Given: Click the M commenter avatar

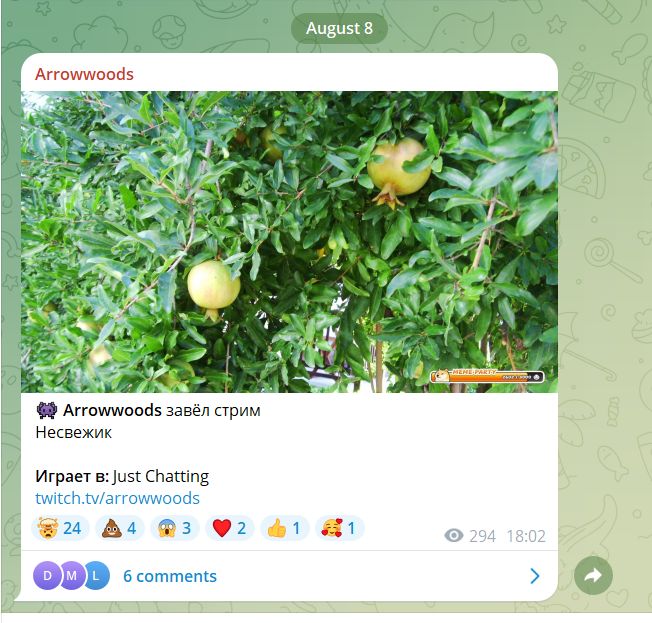Looking at the screenshot, I should tap(72, 576).
